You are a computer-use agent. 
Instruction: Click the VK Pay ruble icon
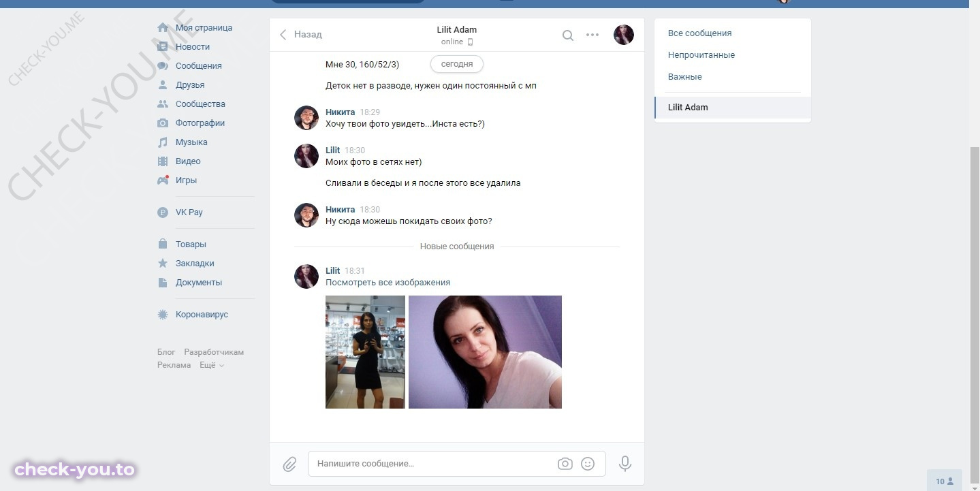pos(163,212)
